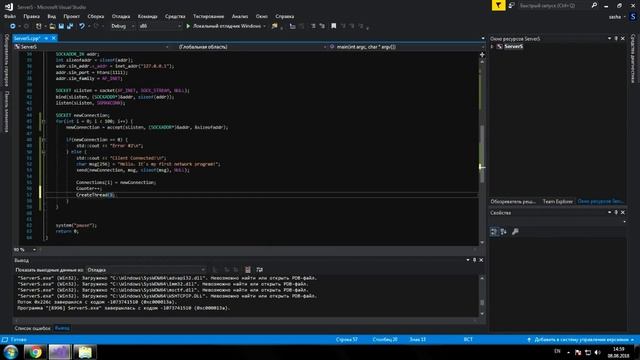Click the S user avatar
The height and width of the screenshot is (360, 640).
point(633,17)
